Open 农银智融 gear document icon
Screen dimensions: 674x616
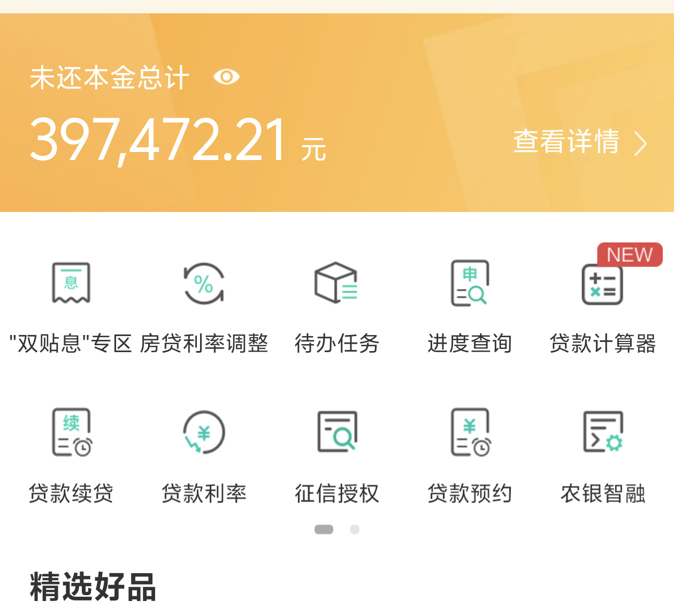pos(603,431)
